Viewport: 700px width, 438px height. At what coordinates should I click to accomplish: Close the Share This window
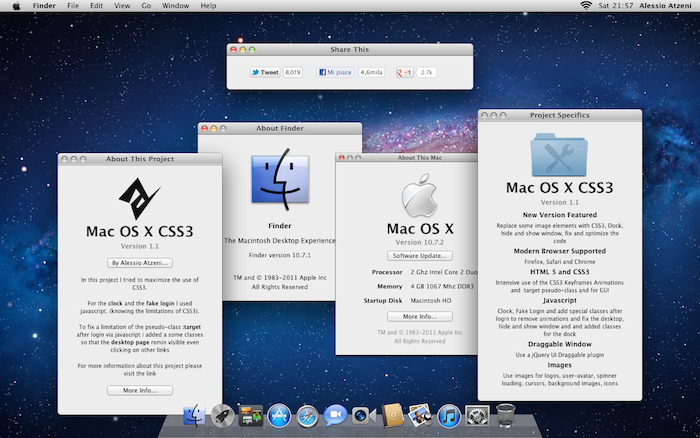click(233, 50)
